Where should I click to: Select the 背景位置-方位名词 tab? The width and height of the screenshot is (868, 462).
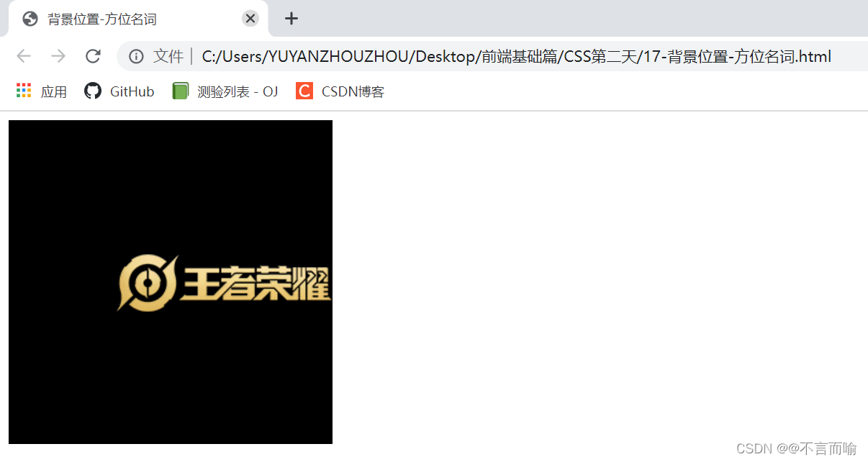(x=138, y=19)
